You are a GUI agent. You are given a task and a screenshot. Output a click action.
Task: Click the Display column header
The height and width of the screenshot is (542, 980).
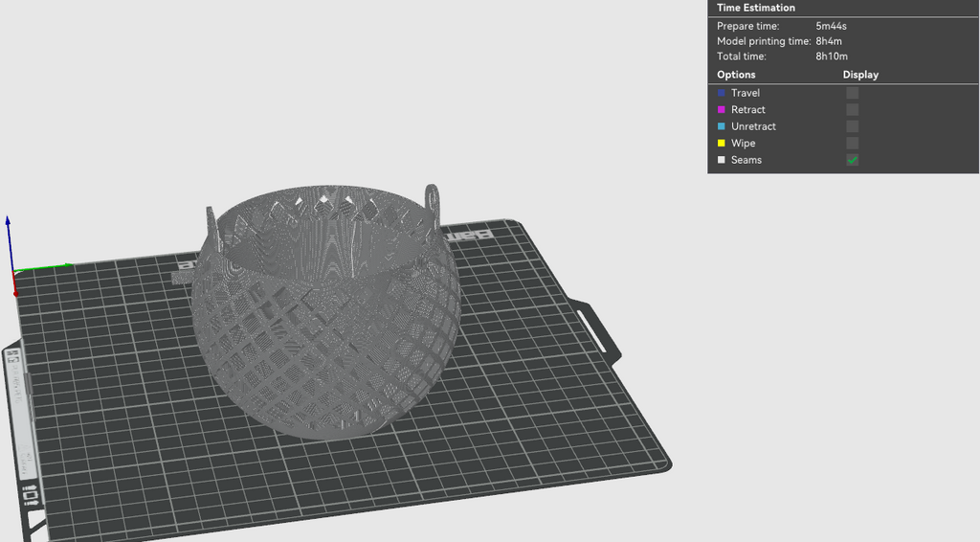860,75
